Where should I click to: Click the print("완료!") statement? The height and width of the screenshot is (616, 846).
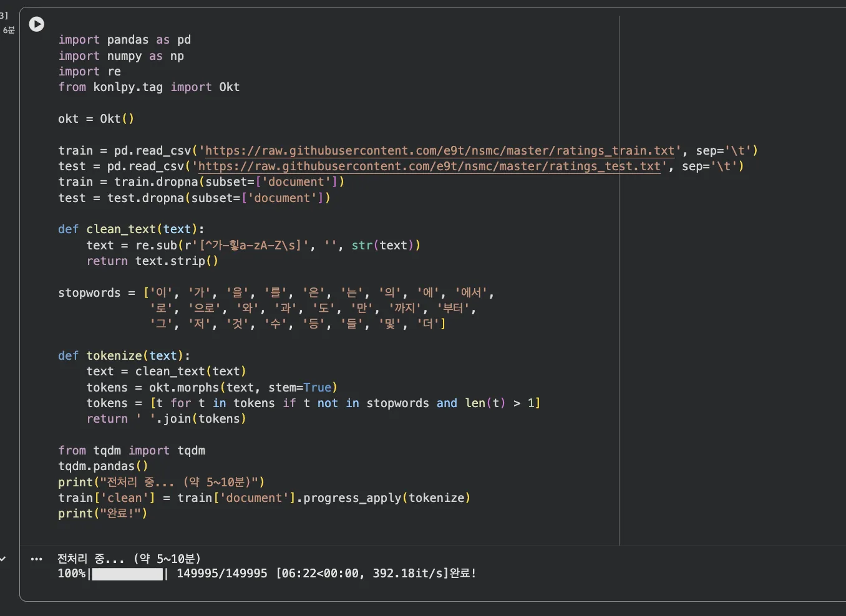point(102,514)
